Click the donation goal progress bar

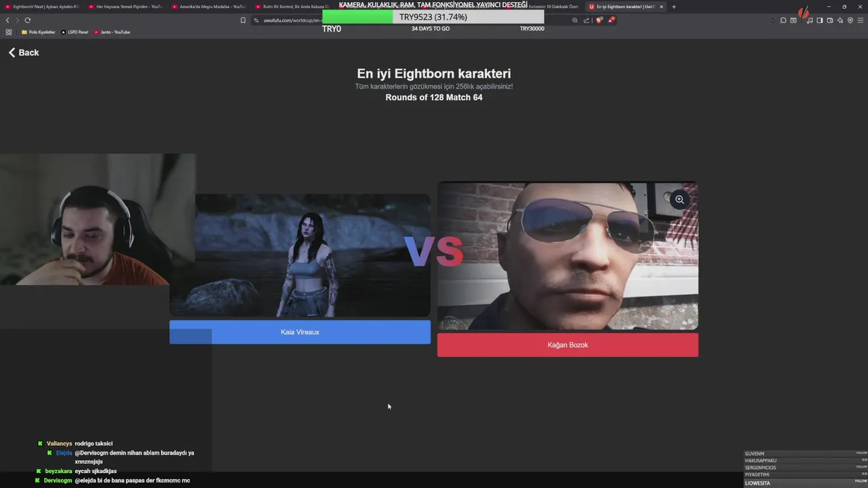[433, 17]
